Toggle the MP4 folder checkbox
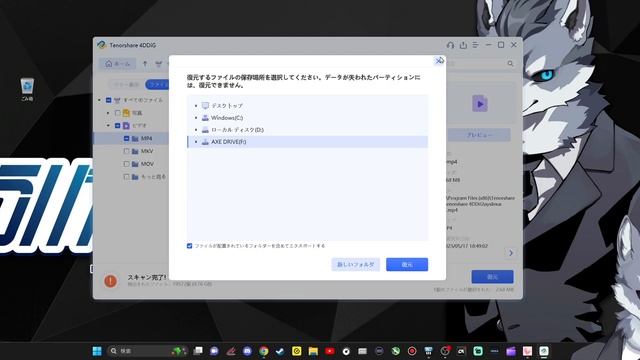 coord(127,138)
